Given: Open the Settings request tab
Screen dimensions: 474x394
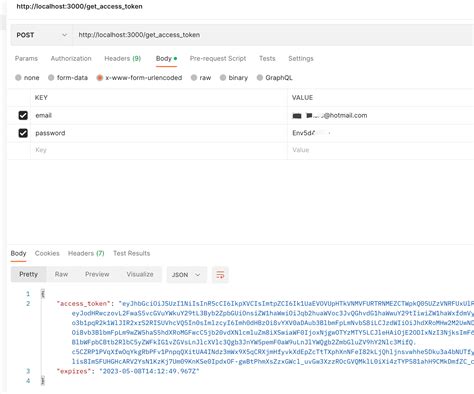Looking at the screenshot, I should (301, 58).
